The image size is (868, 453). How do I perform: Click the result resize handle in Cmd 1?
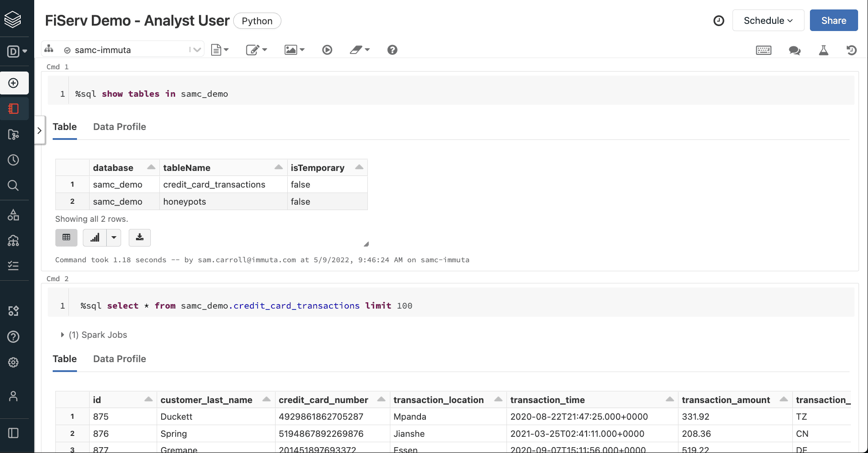(366, 244)
